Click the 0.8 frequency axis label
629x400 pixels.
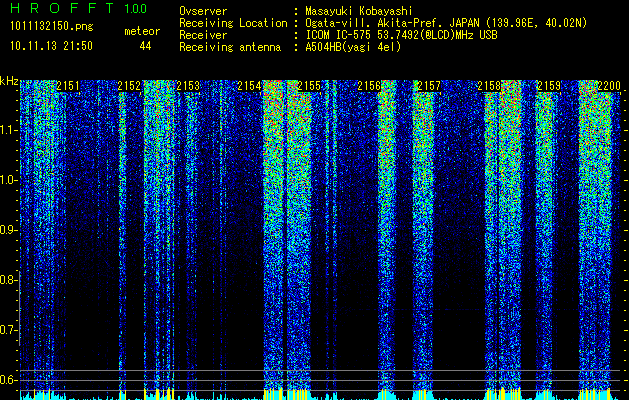pyautogui.click(x=8, y=280)
